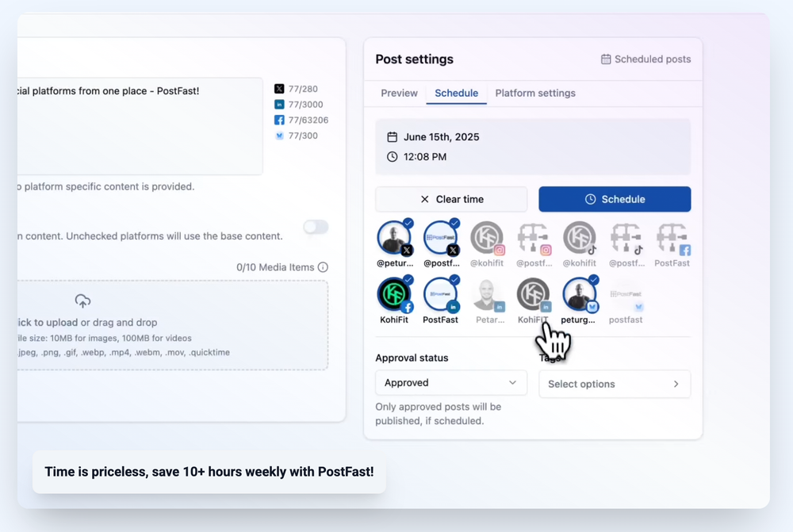793x532 pixels.
Task: Click the blue Schedule button
Action: 615,199
